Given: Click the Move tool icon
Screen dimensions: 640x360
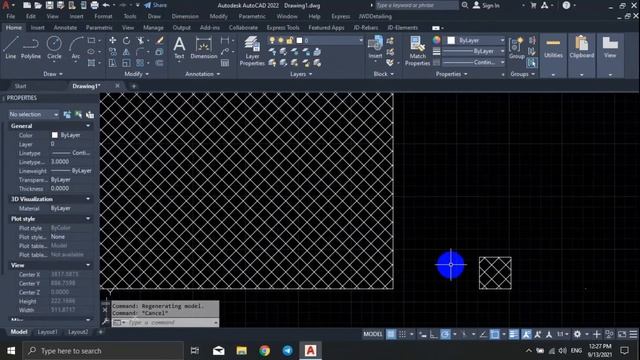Looking at the screenshot, I should 113,40.
